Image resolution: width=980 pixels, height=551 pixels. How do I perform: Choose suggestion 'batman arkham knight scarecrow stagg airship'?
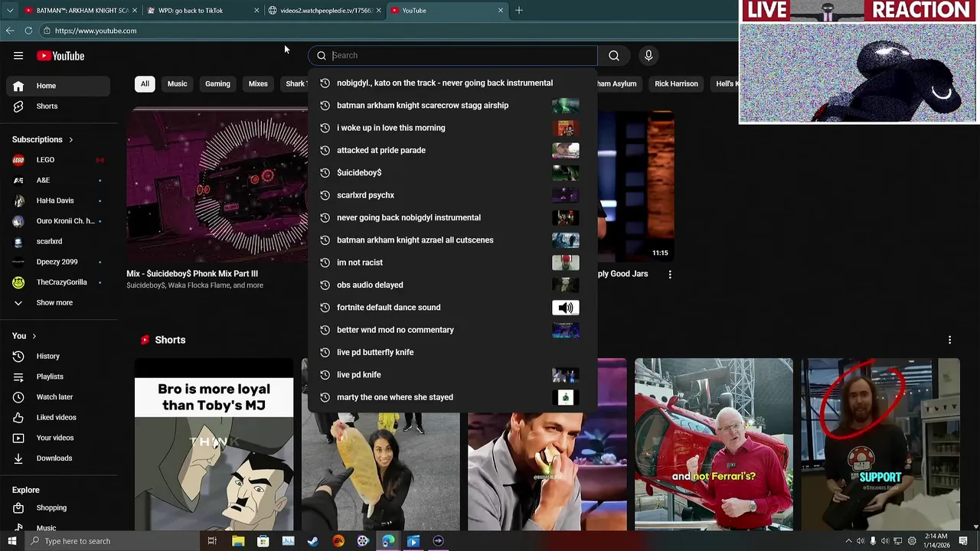pyautogui.click(x=452, y=106)
